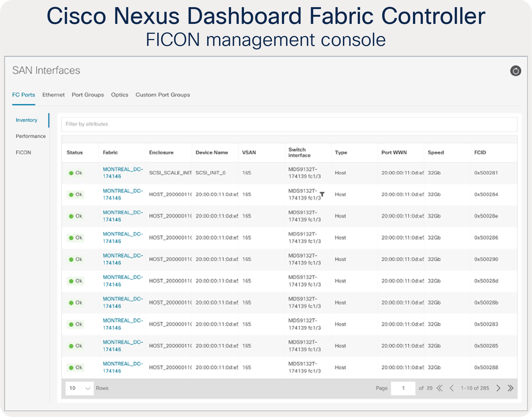Sort by the VSAN column header

(x=249, y=152)
